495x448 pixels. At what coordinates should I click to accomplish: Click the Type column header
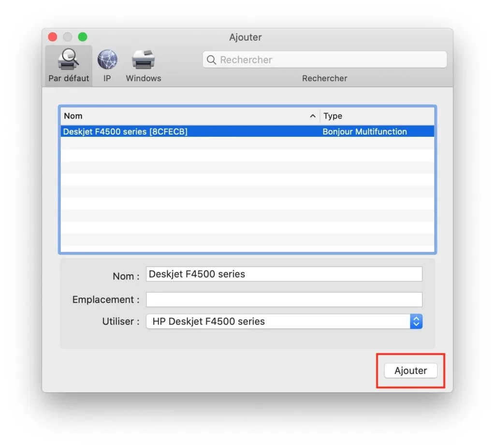pos(377,116)
